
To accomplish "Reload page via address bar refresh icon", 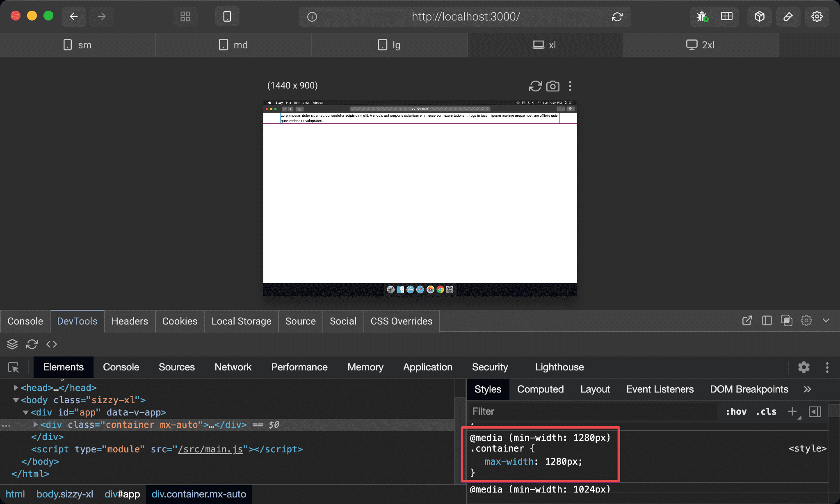I will 617,17.
